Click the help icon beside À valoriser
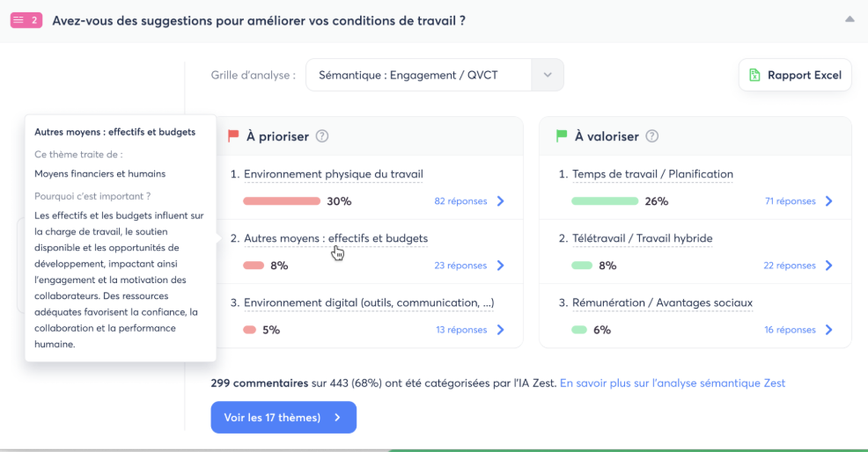868x452 pixels. 652,136
